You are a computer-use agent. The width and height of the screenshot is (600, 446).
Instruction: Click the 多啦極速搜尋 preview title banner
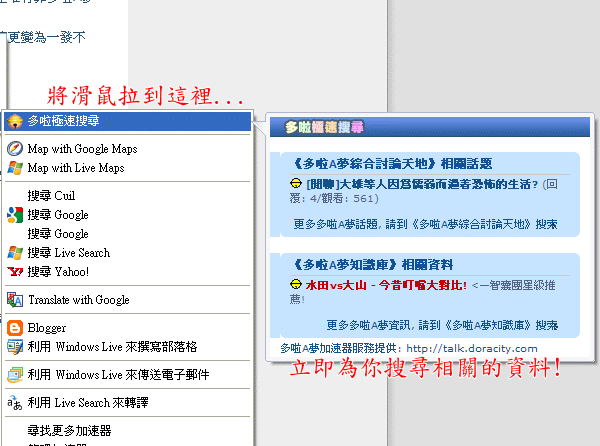[x=430, y=127]
